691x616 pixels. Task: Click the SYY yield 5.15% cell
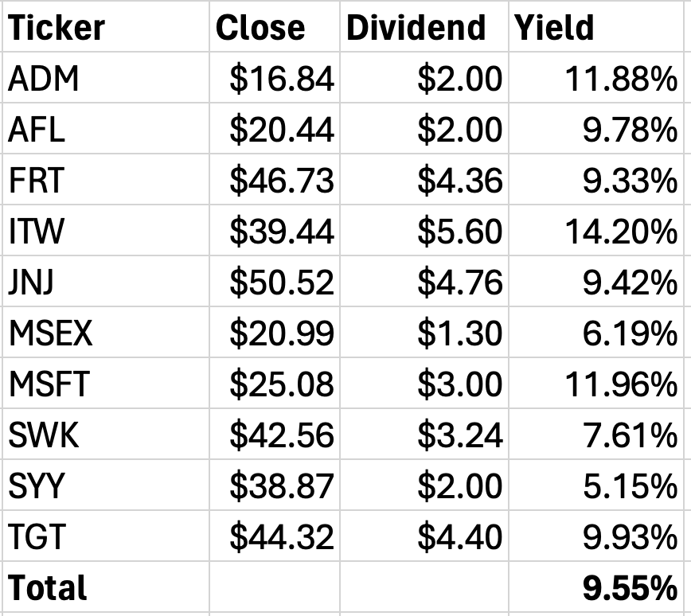click(599, 485)
